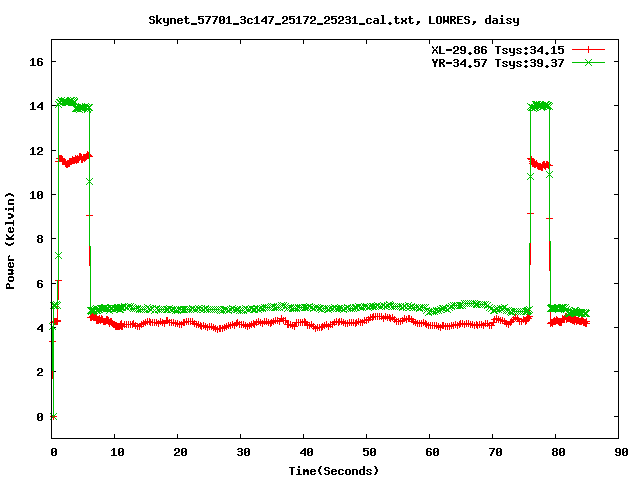Click the x-axis tick label 90
640x480 pixels.
click(621, 452)
